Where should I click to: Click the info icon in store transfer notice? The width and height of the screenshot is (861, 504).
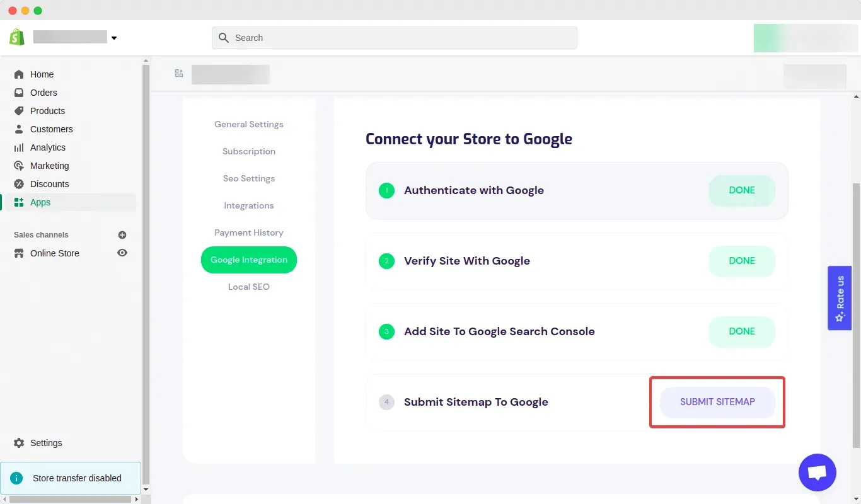(17, 478)
